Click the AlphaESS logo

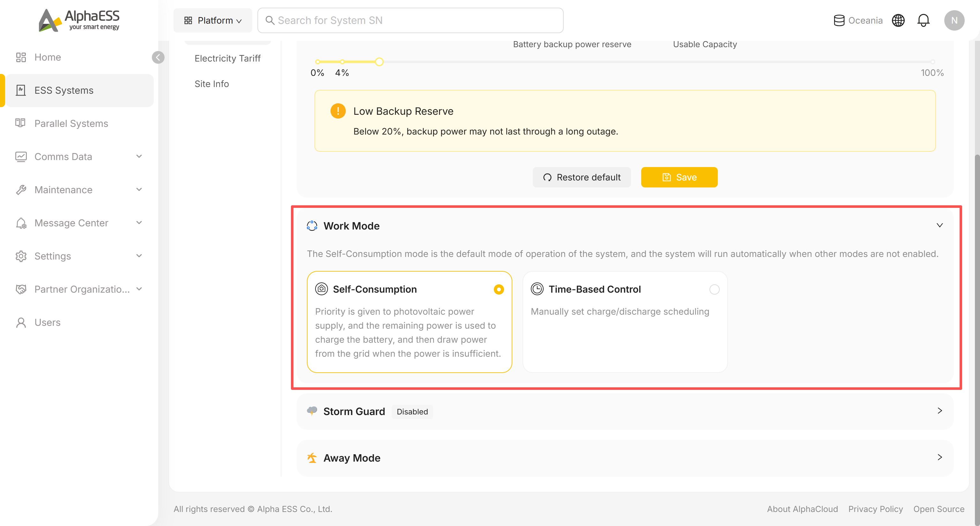pos(79,20)
